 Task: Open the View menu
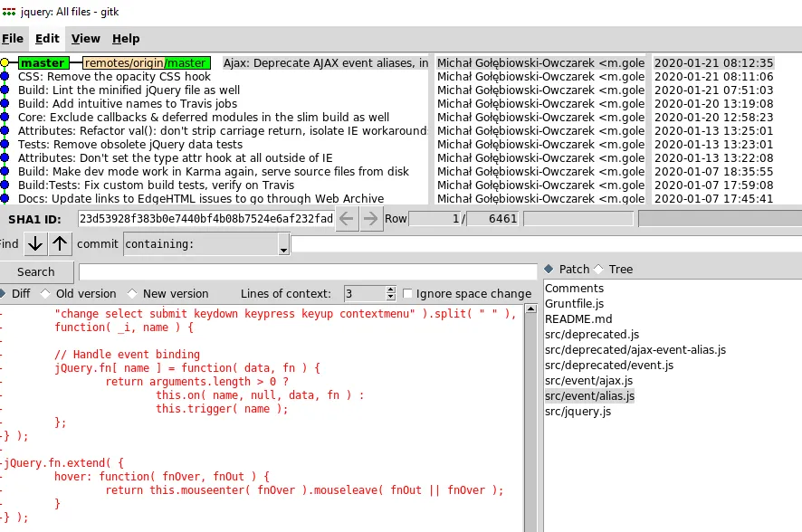point(85,39)
